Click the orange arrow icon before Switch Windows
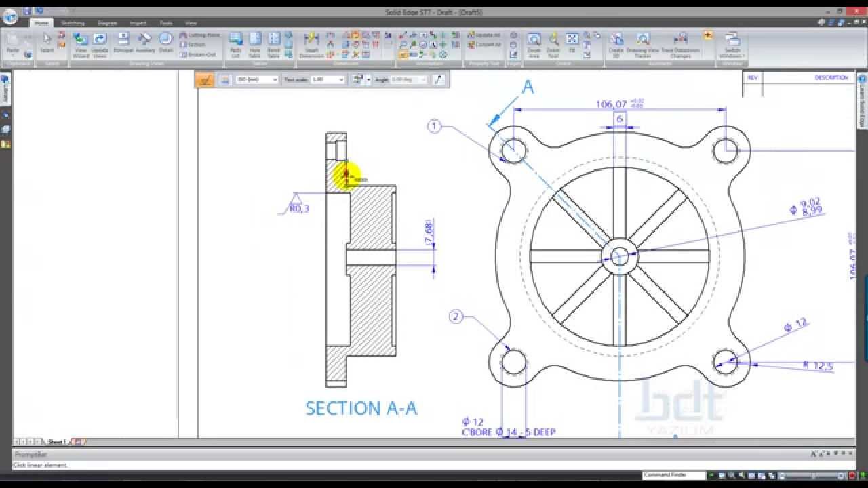868x488 pixels. coord(708,35)
